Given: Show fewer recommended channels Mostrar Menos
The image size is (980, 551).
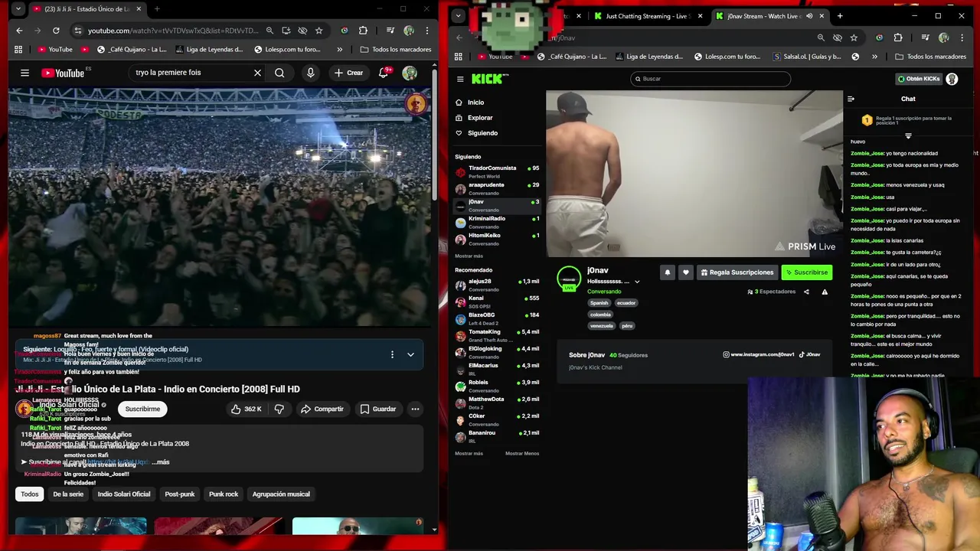Looking at the screenshot, I should tap(522, 453).
